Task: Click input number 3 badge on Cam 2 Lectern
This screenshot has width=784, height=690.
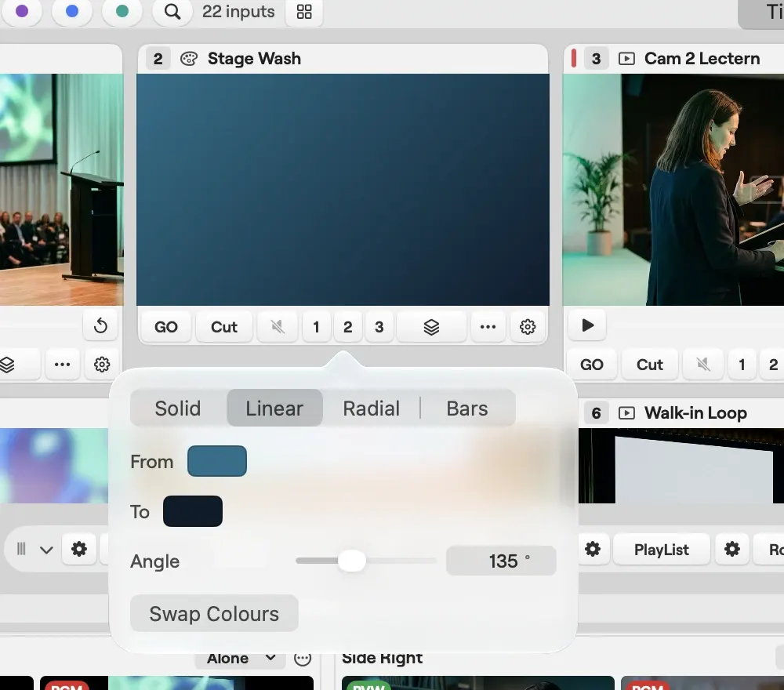Action: 596,59
